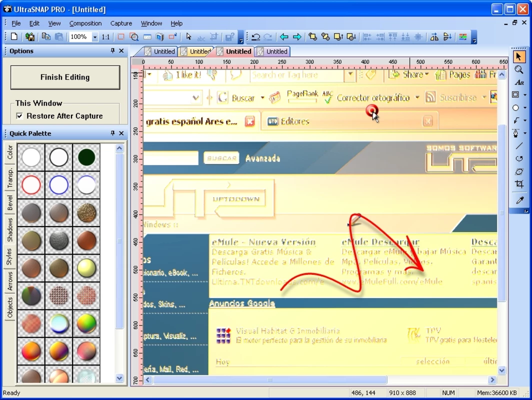Toggle the Restore After Capture checkbox
Image resolution: width=532 pixels, height=400 pixels.
click(x=19, y=116)
